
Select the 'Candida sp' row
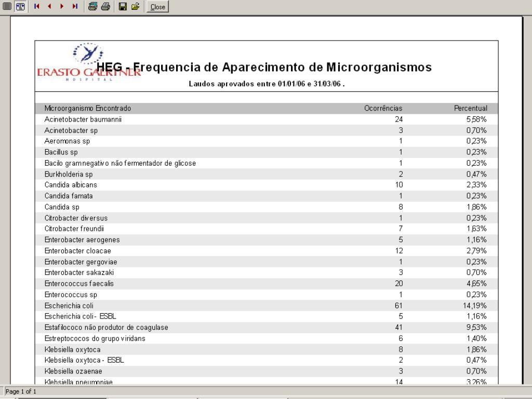pyautogui.click(x=267, y=207)
